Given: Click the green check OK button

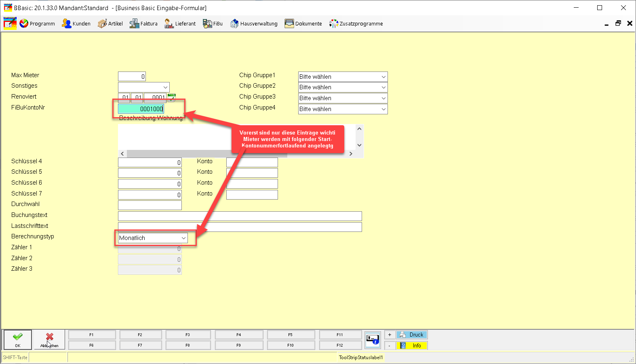Looking at the screenshot, I should click(x=18, y=339).
